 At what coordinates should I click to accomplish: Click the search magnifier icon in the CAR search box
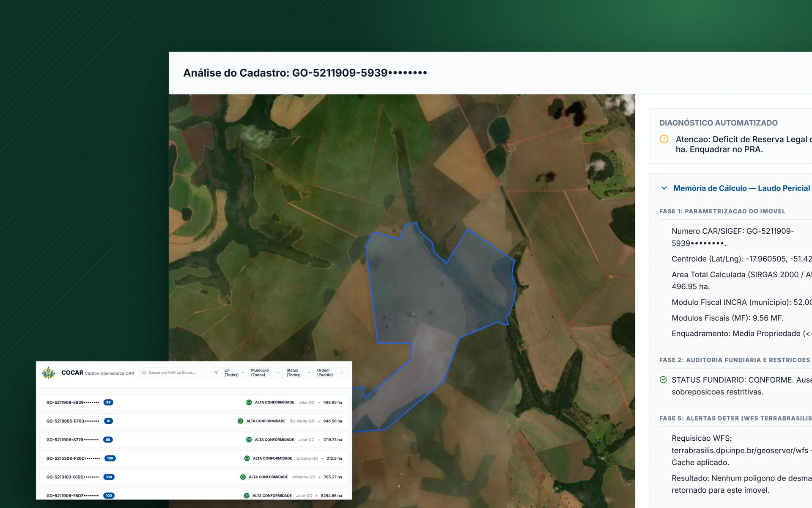pos(144,373)
